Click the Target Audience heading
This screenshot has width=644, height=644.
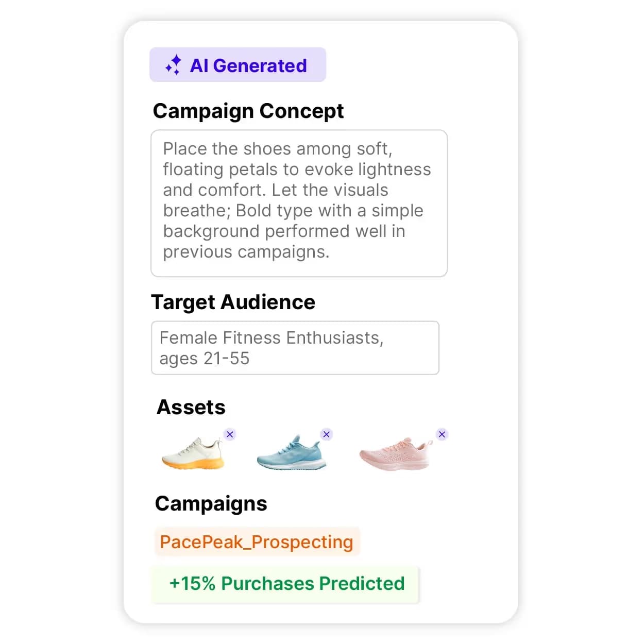pyautogui.click(x=233, y=302)
